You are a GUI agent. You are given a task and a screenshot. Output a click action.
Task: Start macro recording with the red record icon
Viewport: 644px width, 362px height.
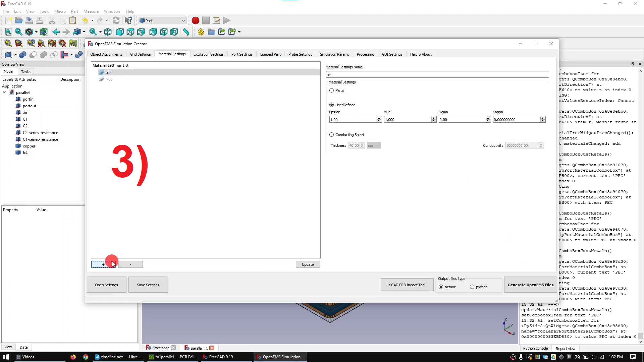click(x=195, y=20)
